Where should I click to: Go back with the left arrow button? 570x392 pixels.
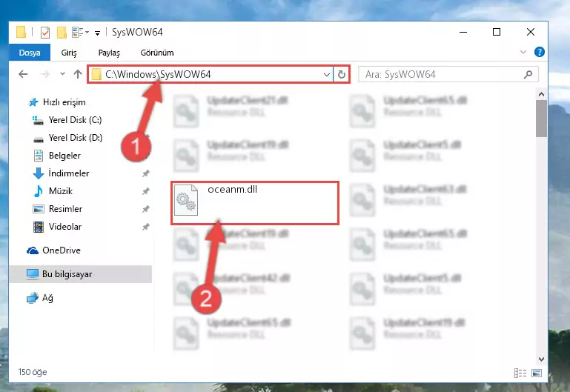pyautogui.click(x=23, y=74)
